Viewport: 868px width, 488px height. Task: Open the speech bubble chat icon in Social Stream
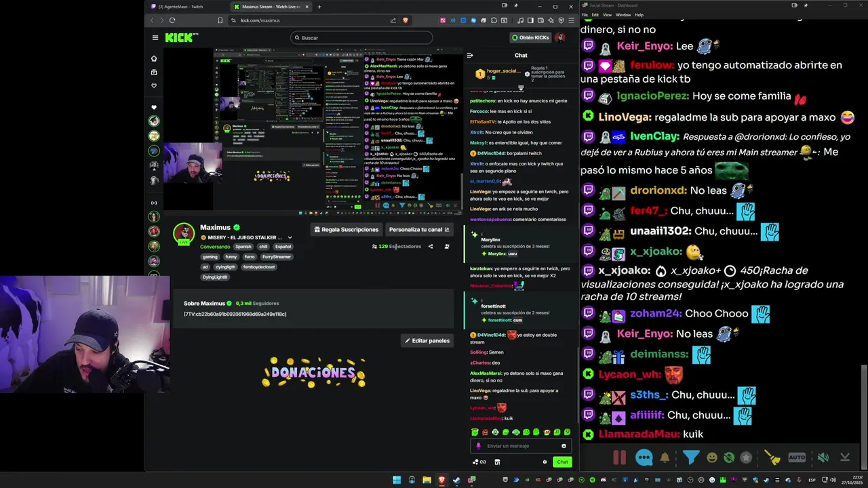click(644, 457)
